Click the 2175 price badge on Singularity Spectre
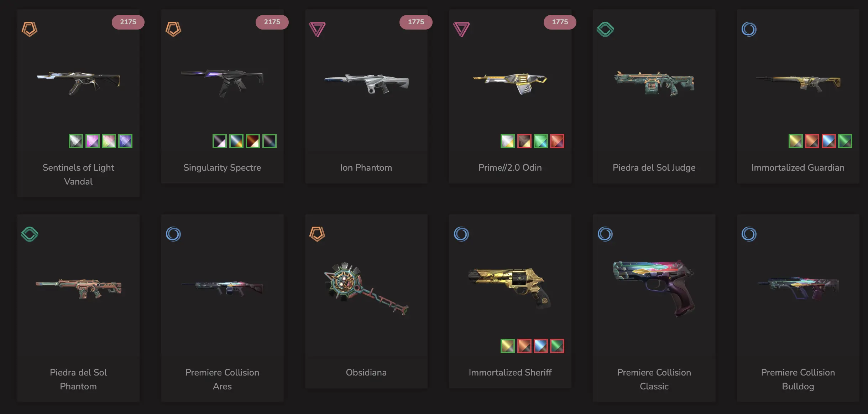This screenshot has width=868, height=414. tap(272, 22)
